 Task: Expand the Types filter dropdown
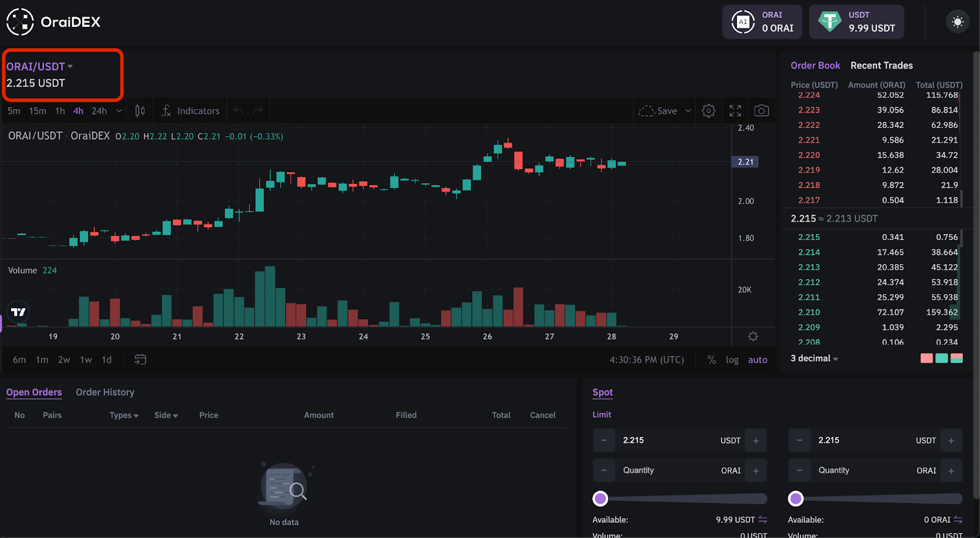tap(124, 415)
